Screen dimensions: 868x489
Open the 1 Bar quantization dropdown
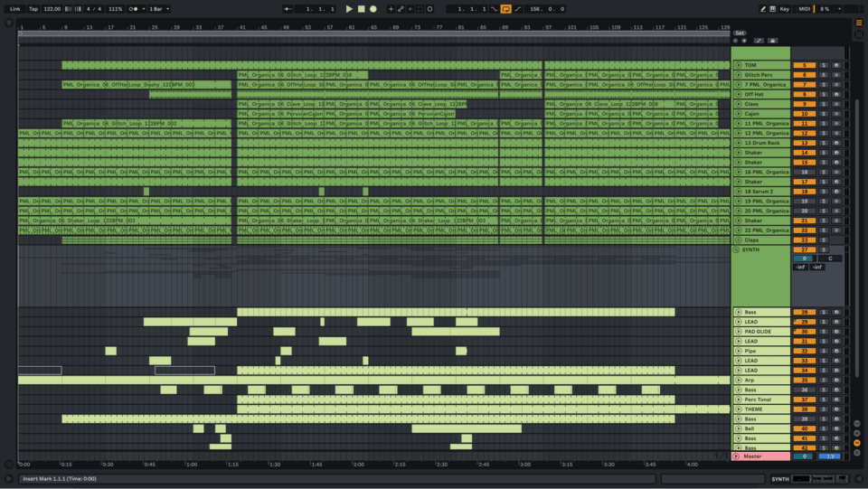coord(158,9)
